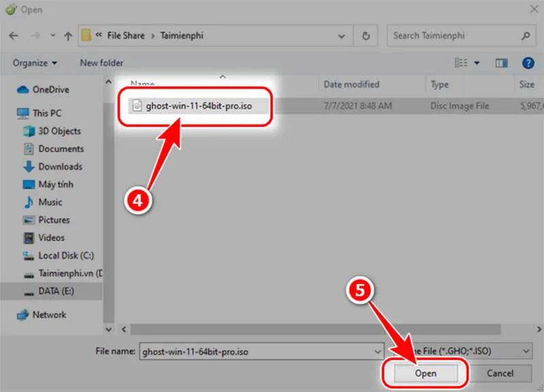
Task: Open the 3D Objects folder
Action: point(59,131)
